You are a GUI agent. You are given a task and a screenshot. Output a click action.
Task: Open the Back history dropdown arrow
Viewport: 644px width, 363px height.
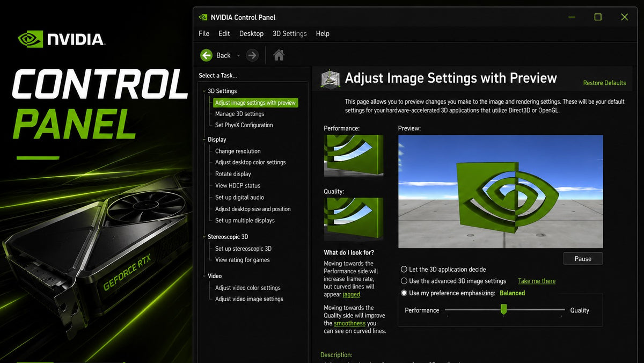(x=238, y=56)
